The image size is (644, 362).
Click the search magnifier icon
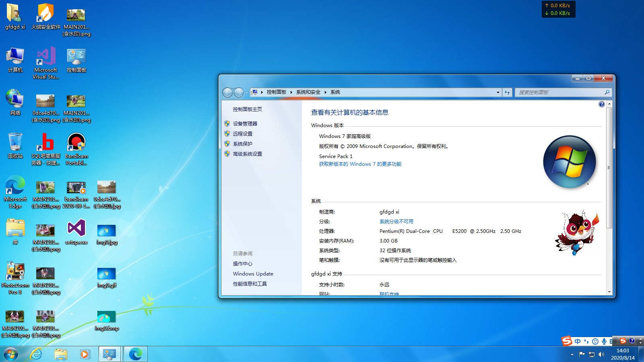pos(607,92)
